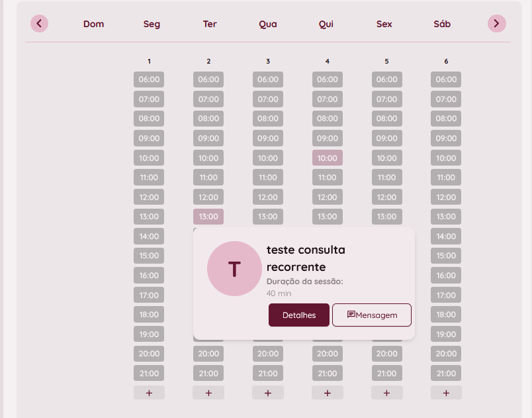532x418 pixels.
Task: Click the T avatar in appointment popup
Action: click(x=234, y=268)
